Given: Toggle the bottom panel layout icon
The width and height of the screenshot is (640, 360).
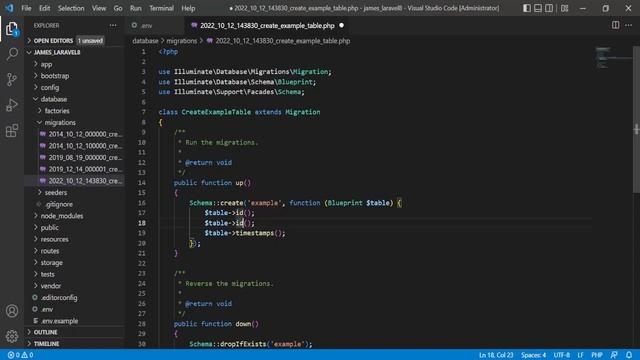Looking at the screenshot, I should [538, 8].
